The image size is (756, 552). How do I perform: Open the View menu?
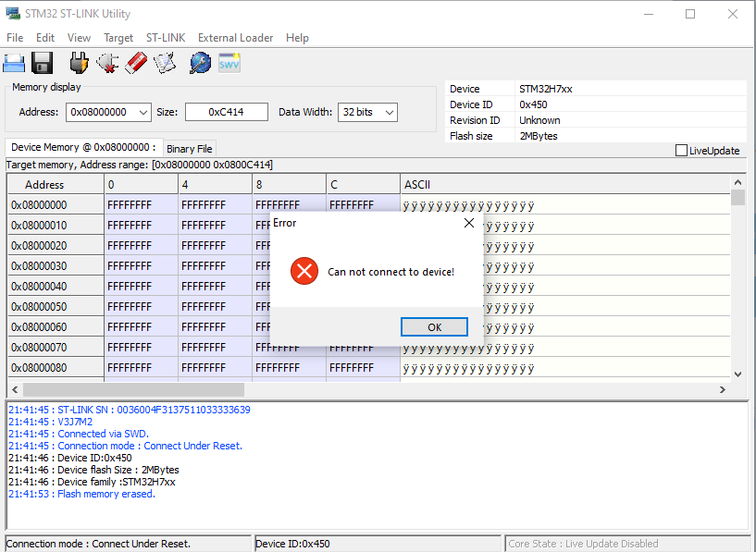pos(79,38)
